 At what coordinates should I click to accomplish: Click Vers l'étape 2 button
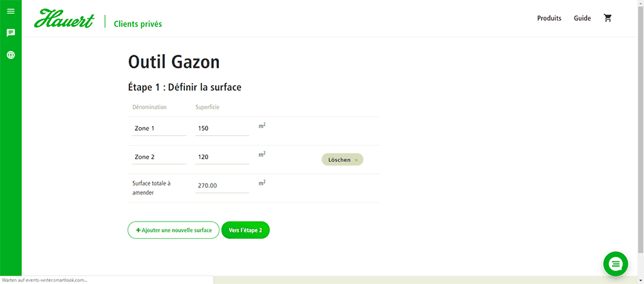[x=245, y=230]
